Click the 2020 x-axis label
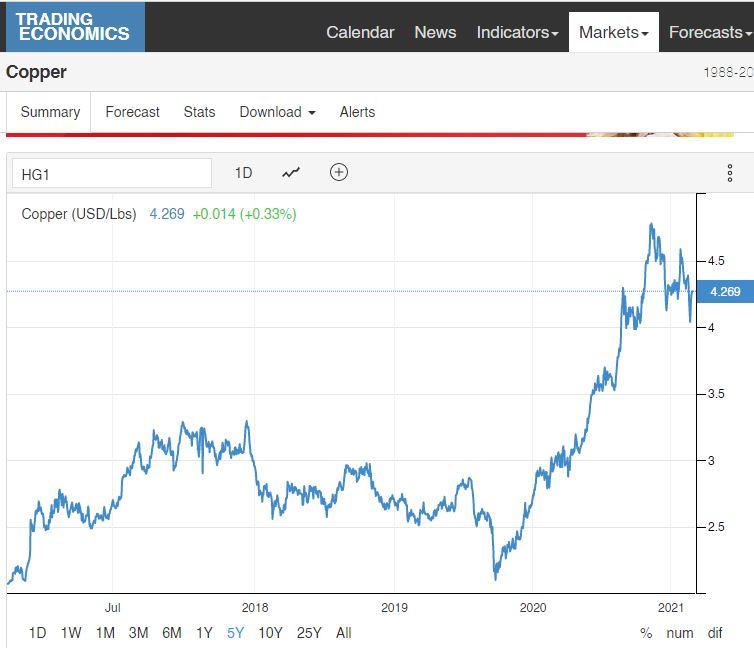This screenshot has width=754, height=648. 533,608
